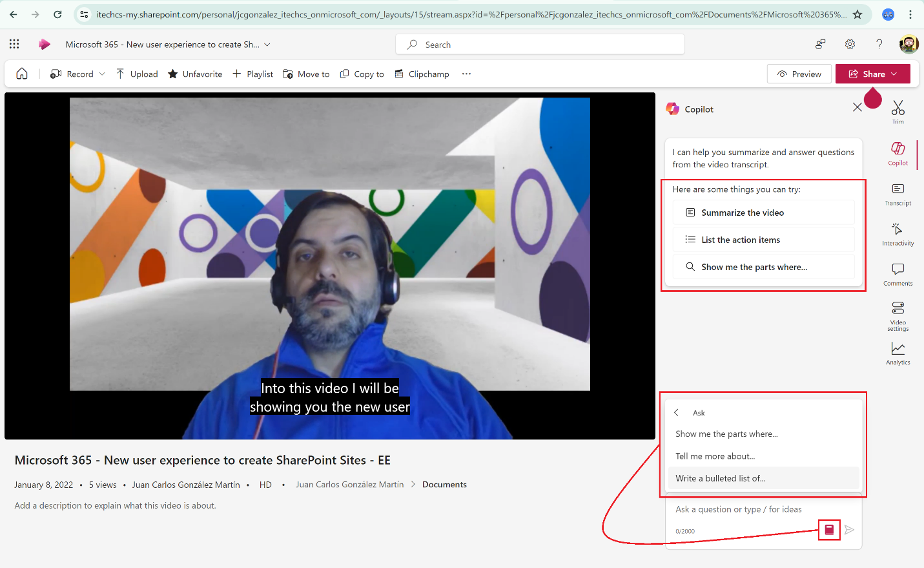Go to Stream home
The image size is (924, 568).
(x=21, y=74)
